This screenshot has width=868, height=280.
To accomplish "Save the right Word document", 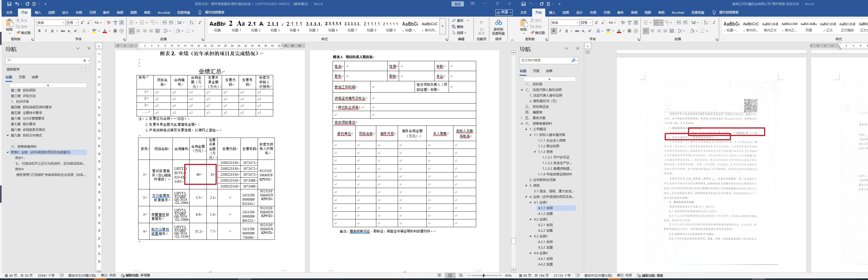I will pyautogui.click(x=523, y=4).
